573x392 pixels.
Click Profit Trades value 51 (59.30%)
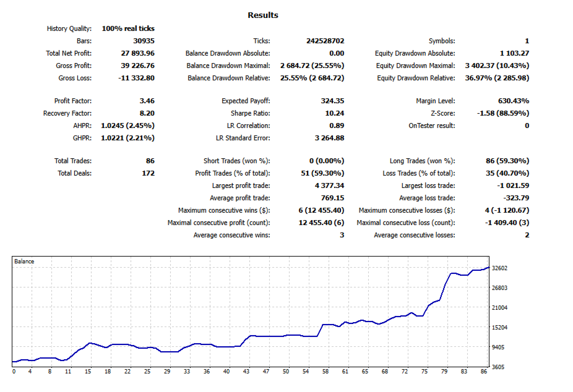click(322, 173)
